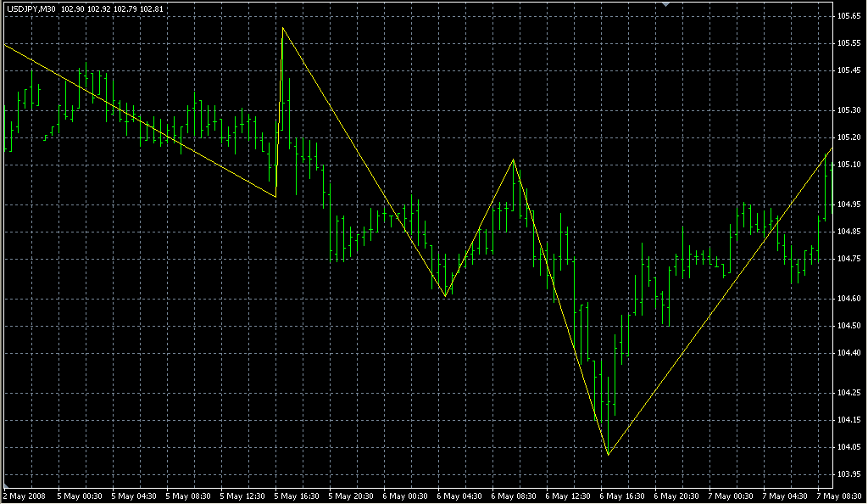Image resolution: width=868 pixels, height=504 pixels.
Task: Click the 5 May 00:30 time label
Action: tap(80, 496)
